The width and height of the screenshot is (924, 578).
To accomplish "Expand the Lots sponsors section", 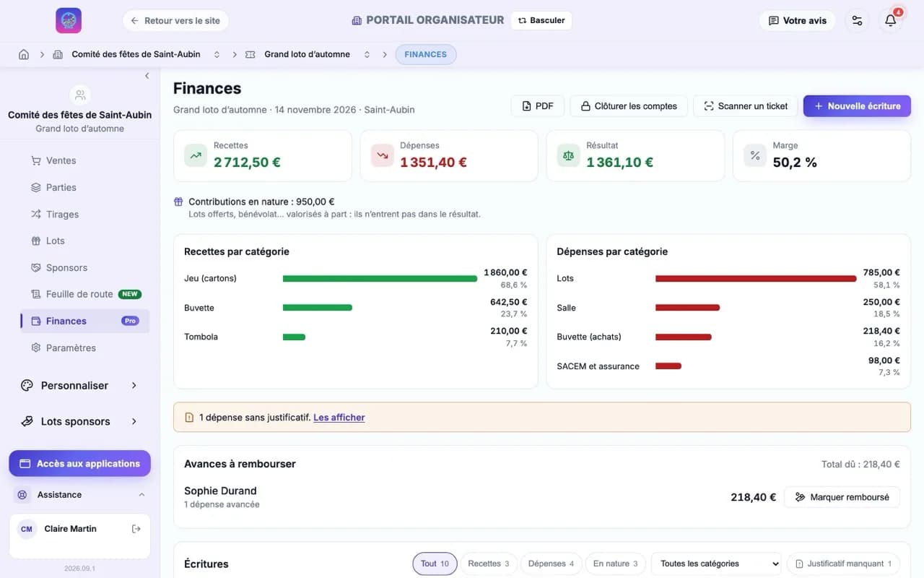I will point(79,421).
